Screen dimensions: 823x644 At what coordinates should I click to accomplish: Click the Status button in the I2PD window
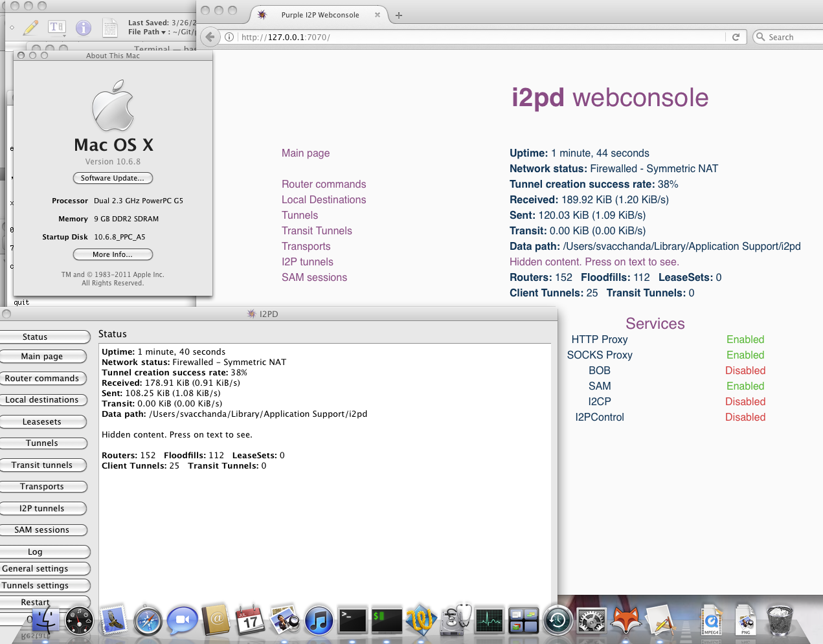(x=43, y=337)
